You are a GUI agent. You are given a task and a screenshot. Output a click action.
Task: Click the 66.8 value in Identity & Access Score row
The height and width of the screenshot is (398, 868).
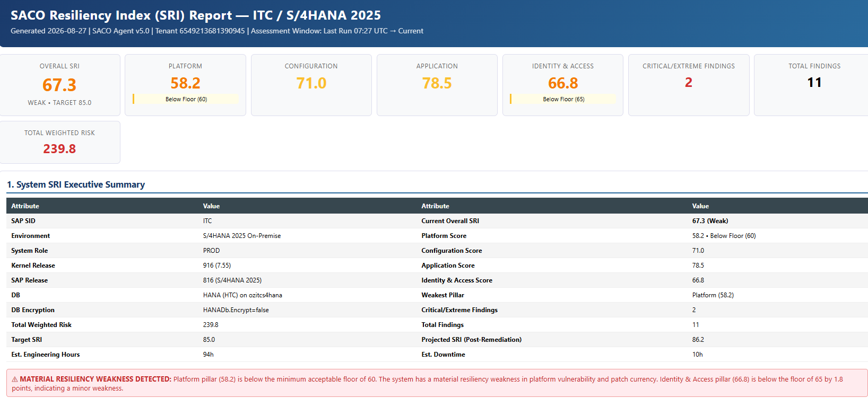click(698, 280)
